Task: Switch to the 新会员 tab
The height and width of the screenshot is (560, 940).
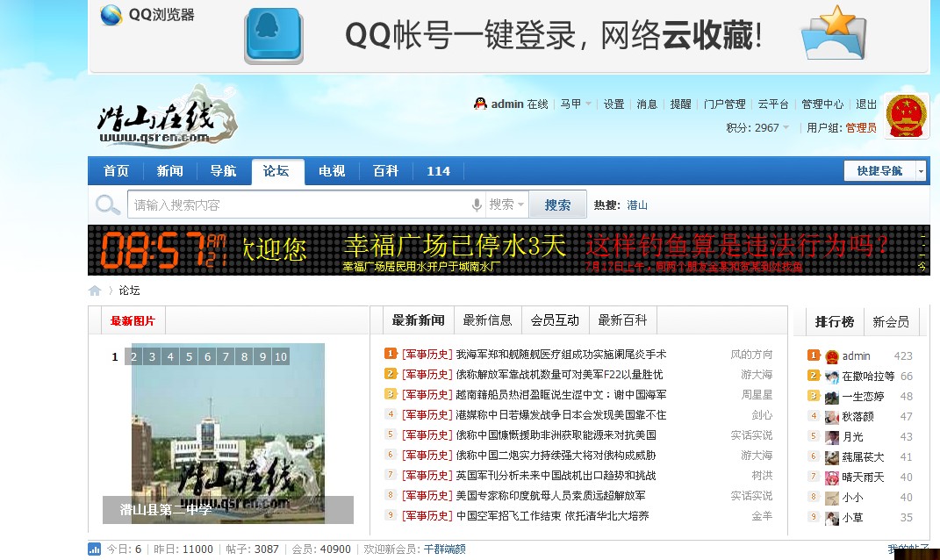Action: 891,322
